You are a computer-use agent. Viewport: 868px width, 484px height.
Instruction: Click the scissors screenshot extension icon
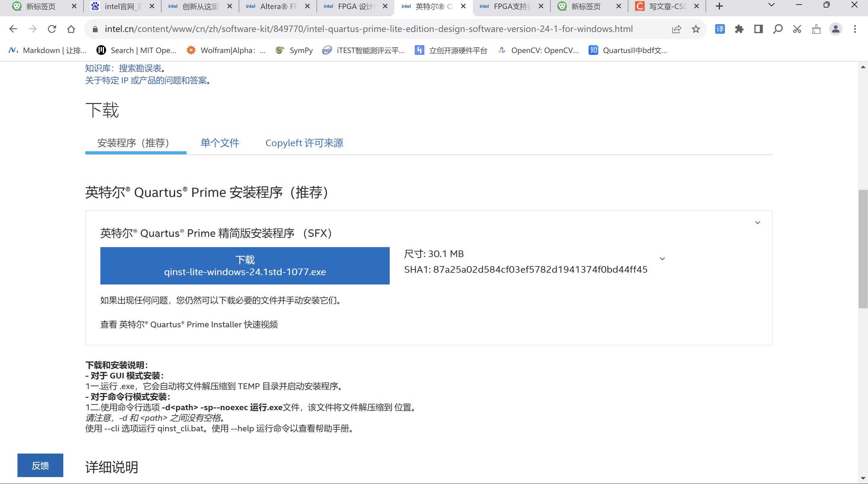tap(797, 29)
